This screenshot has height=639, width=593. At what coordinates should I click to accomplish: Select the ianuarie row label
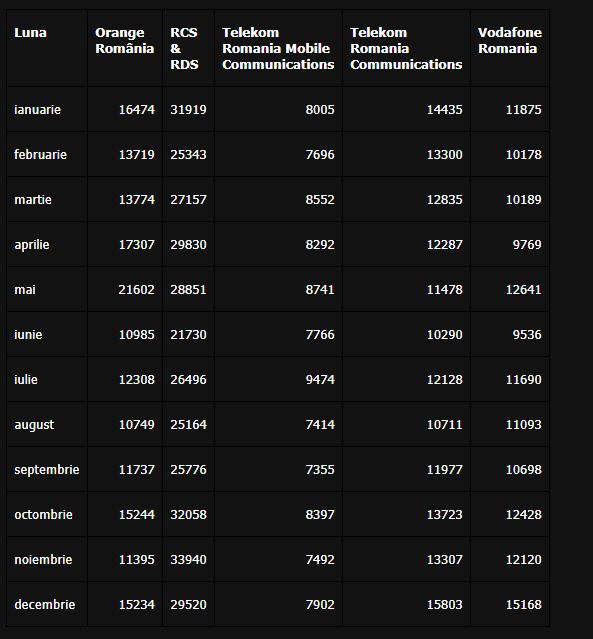[x=37, y=109]
